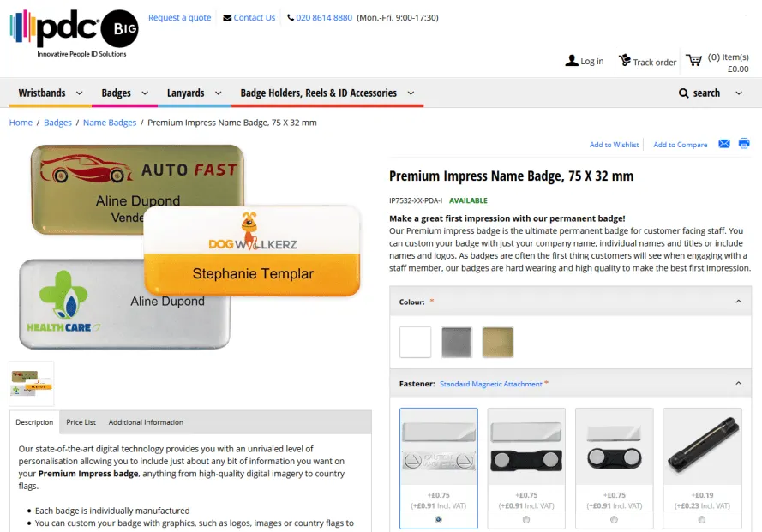Screen dimensions: 762x532
Task: Click the Standard Magnetic Attachment label
Action: pyautogui.click(x=491, y=384)
